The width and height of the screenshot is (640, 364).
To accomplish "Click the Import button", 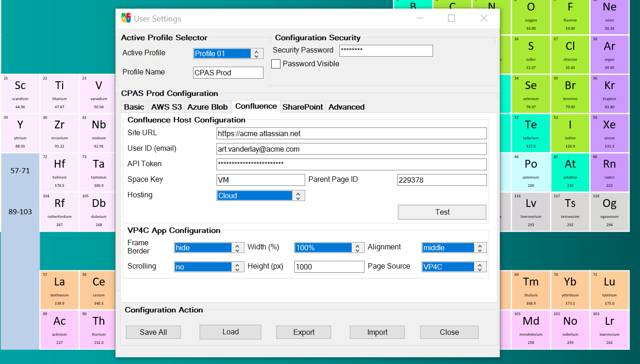I will click(x=377, y=332).
